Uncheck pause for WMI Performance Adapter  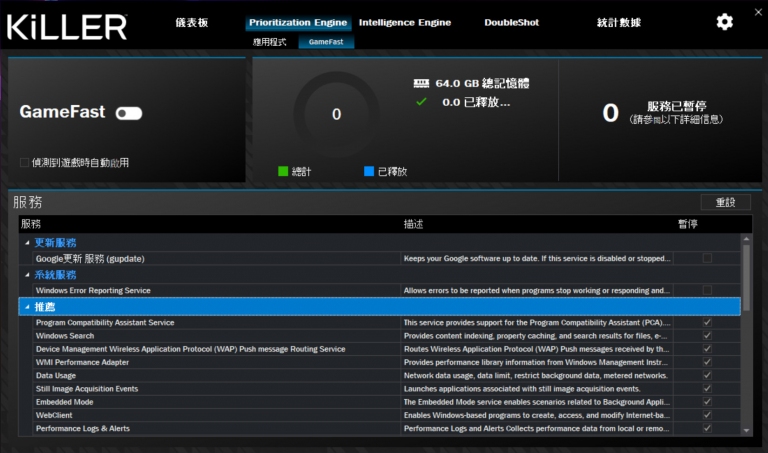click(x=707, y=362)
